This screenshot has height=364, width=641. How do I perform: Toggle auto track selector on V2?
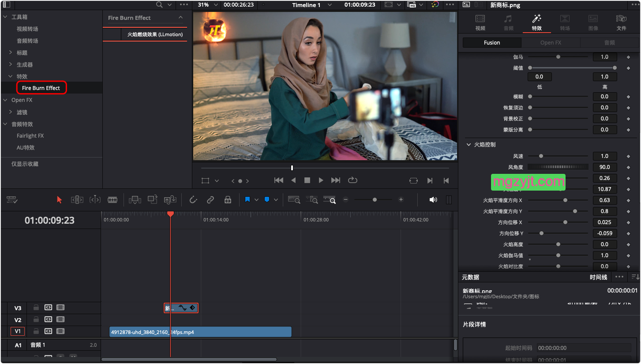click(48, 319)
